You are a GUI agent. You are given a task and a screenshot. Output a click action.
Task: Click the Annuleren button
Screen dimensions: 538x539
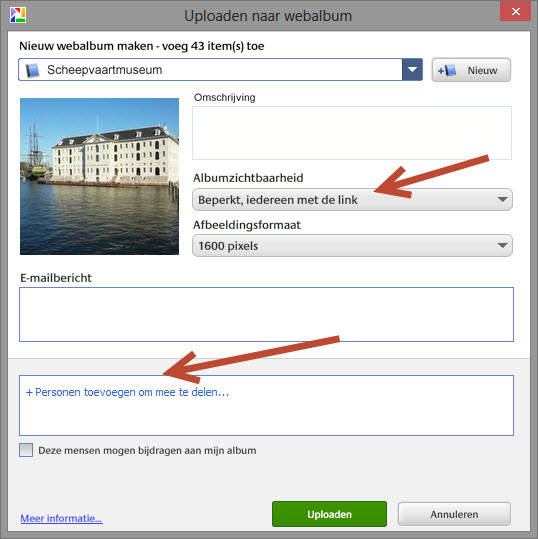[454, 514]
